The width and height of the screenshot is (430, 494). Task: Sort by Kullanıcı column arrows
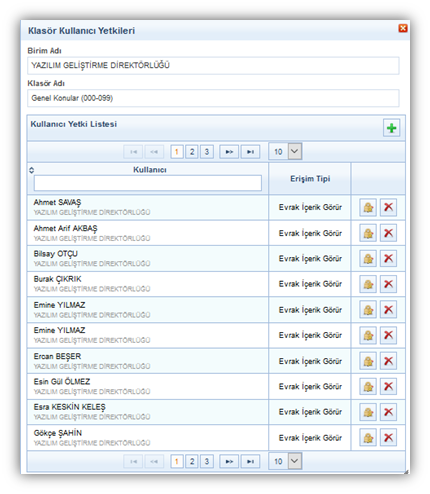31,170
